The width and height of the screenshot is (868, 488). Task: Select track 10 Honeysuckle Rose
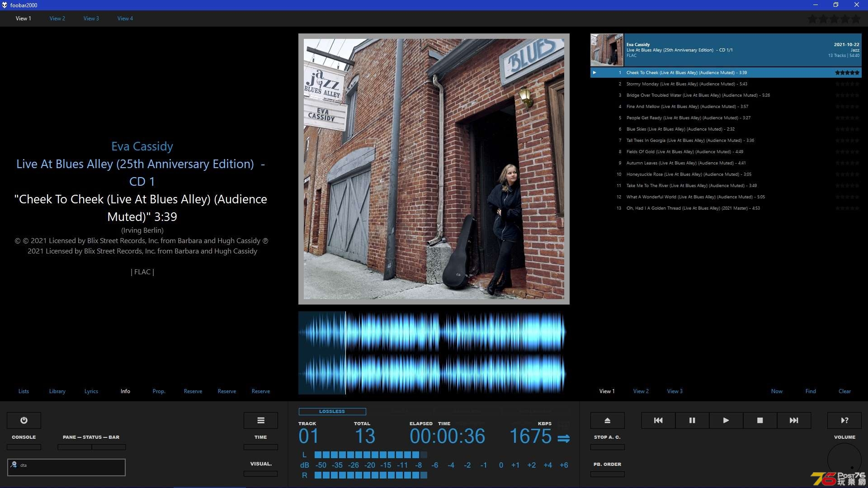pyautogui.click(x=726, y=174)
